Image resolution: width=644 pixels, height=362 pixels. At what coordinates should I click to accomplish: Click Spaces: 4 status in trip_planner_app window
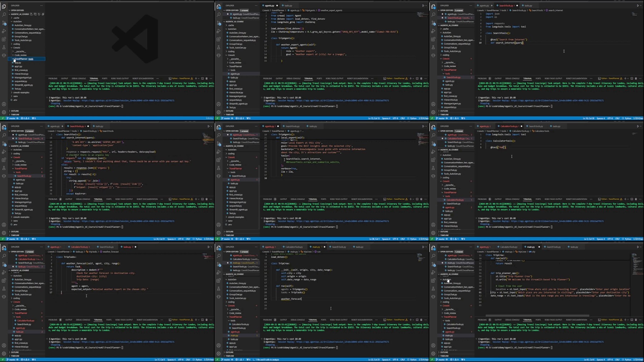coord(601,359)
